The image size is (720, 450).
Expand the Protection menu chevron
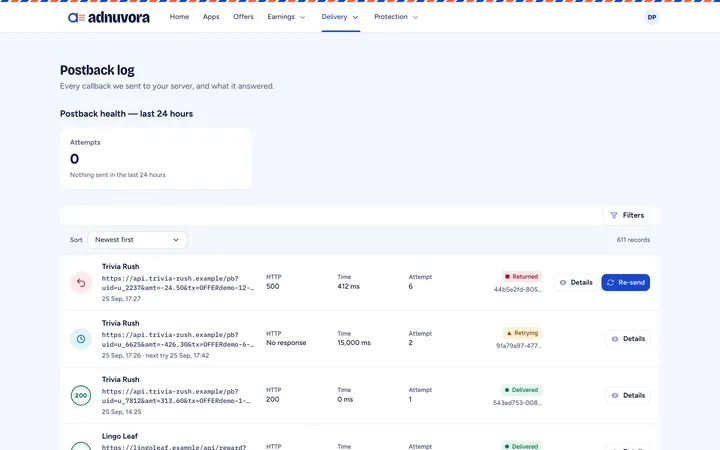[416, 17]
